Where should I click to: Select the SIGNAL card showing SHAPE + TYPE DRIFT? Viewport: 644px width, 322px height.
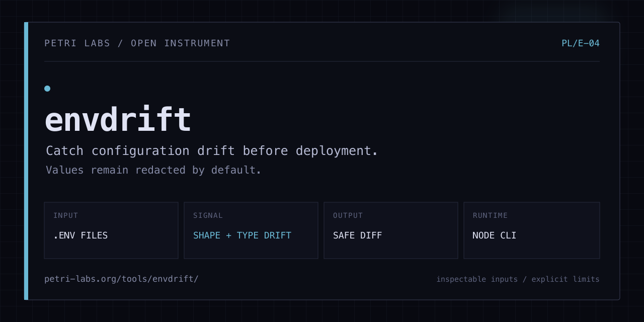click(x=251, y=230)
